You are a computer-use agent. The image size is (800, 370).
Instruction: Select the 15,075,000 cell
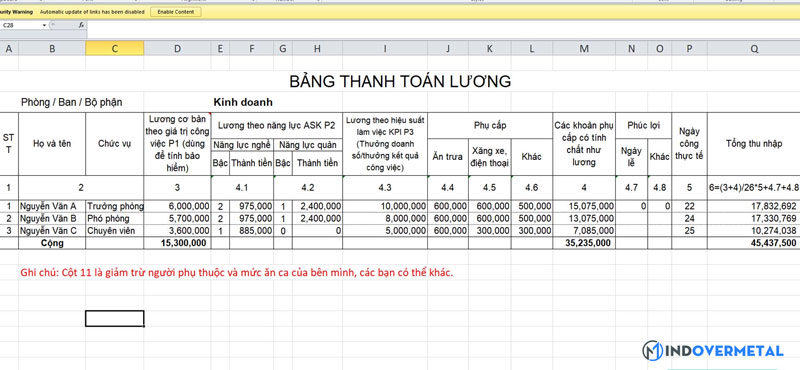point(584,206)
